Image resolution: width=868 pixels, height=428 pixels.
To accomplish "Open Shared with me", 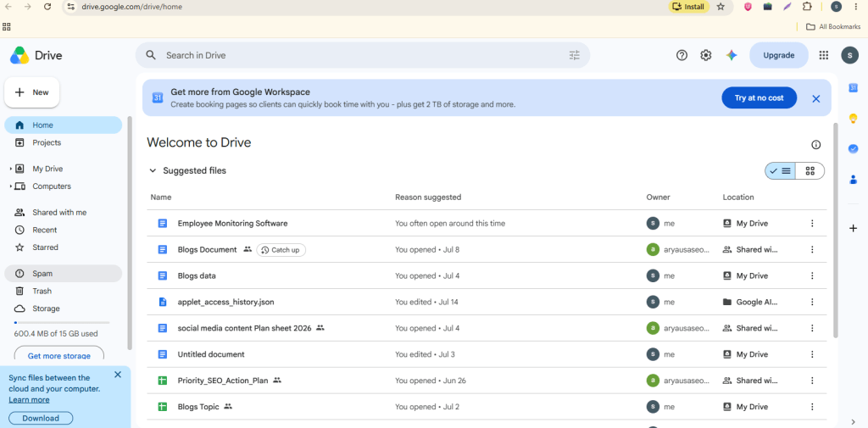I will click(x=63, y=213).
